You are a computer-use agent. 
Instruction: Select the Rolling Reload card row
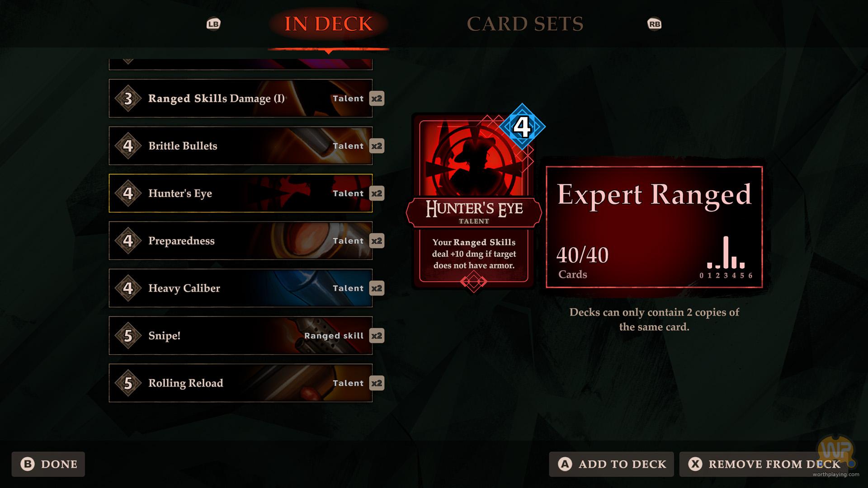(x=241, y=383)
